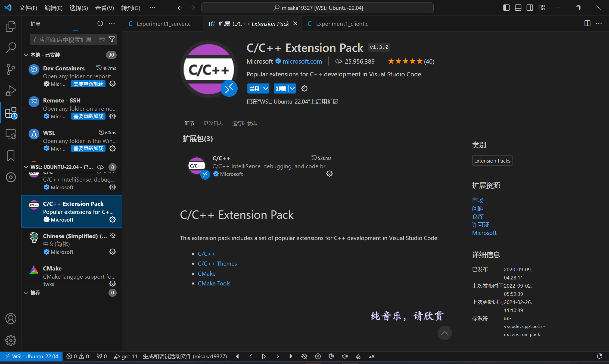Click the scroll to top button
This screenshot has height=364, width=609.
(x=445, y=333)
